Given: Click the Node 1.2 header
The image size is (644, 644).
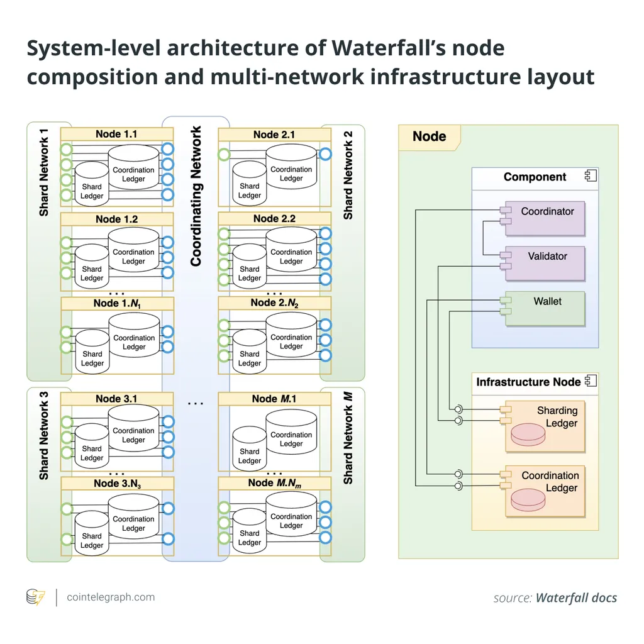Looking at the screenshot, I should (x=117, y=219).
